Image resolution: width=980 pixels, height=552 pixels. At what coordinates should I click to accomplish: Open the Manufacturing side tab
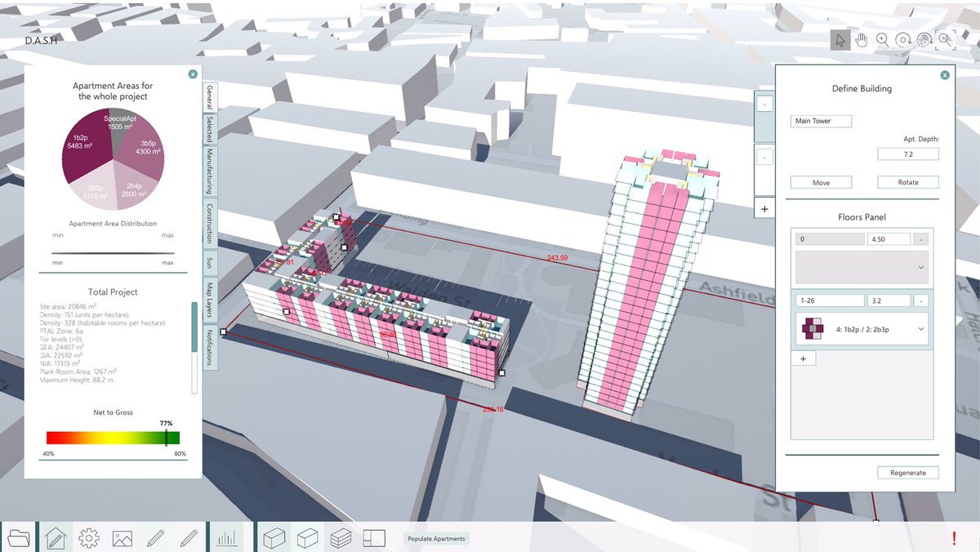coord(209,171)
